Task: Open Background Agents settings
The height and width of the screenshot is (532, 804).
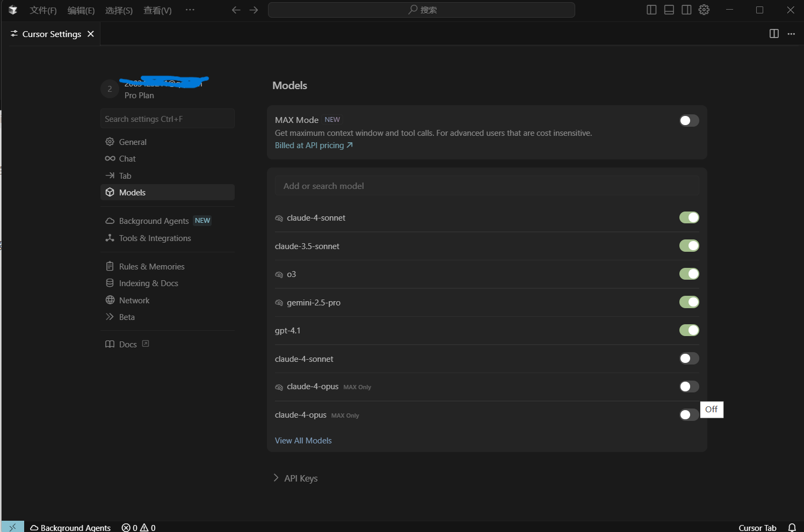Action: tap(168, 221)
